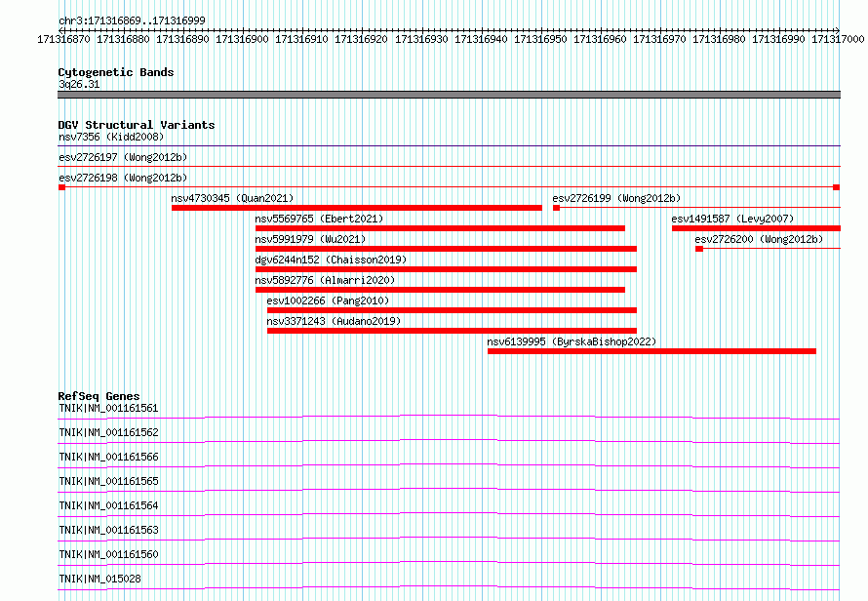Click ruler position 171316980
This screenshot has width=868, height=601.
coord(719,39)
